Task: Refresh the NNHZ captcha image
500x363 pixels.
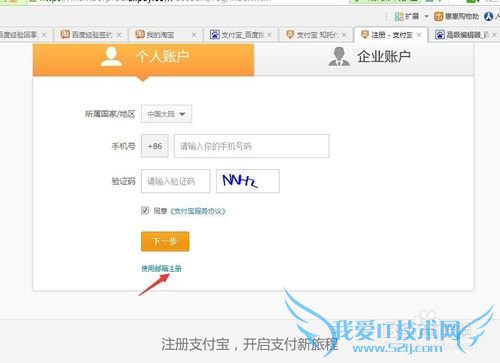Action: tap(248, 181)
